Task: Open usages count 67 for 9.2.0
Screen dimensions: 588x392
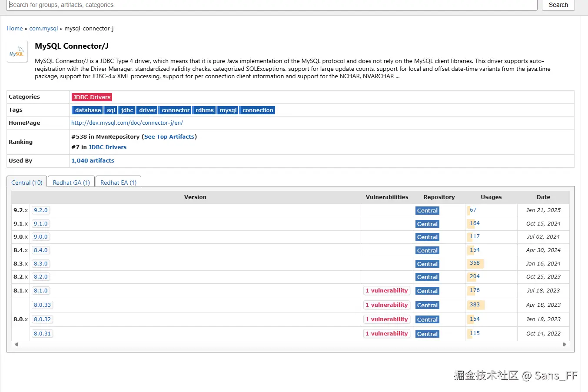Action: [473, 210]
